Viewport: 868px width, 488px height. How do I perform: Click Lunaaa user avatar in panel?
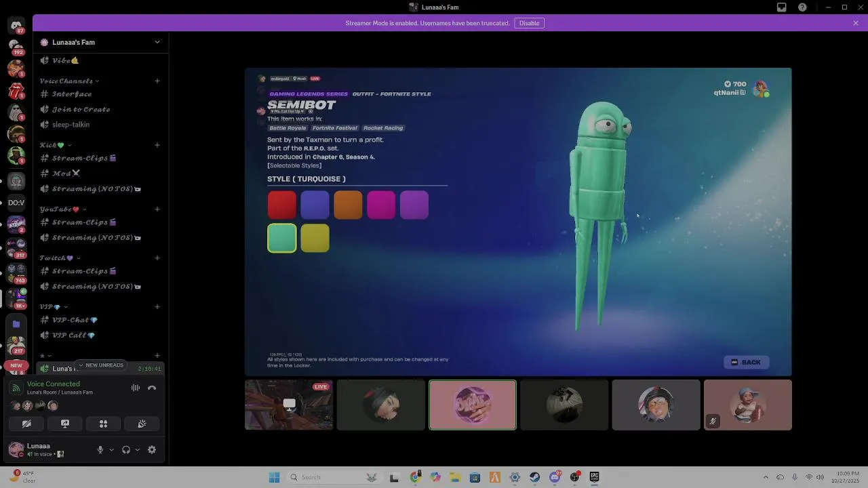click(x=16, y=449)
